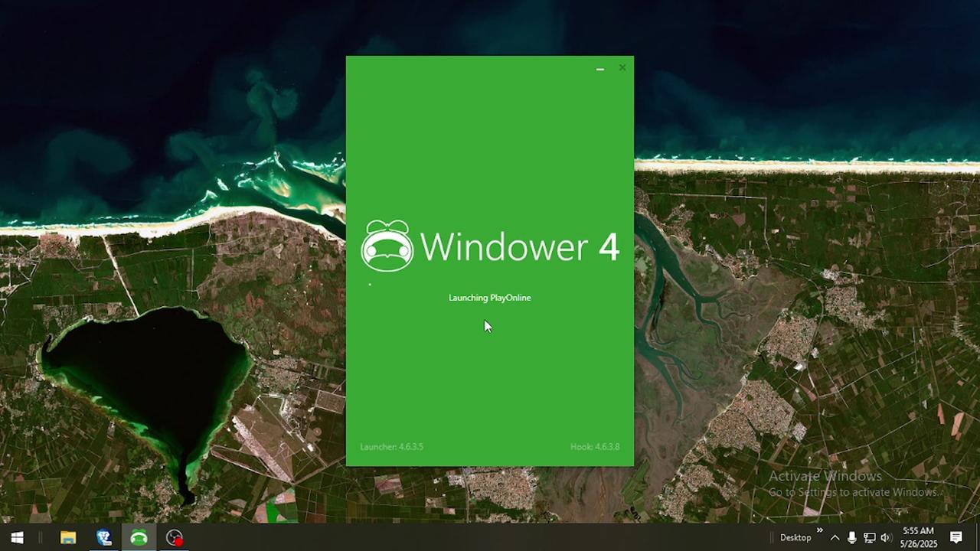Open the blue app icon beside File Explorer

click(104, 537)
